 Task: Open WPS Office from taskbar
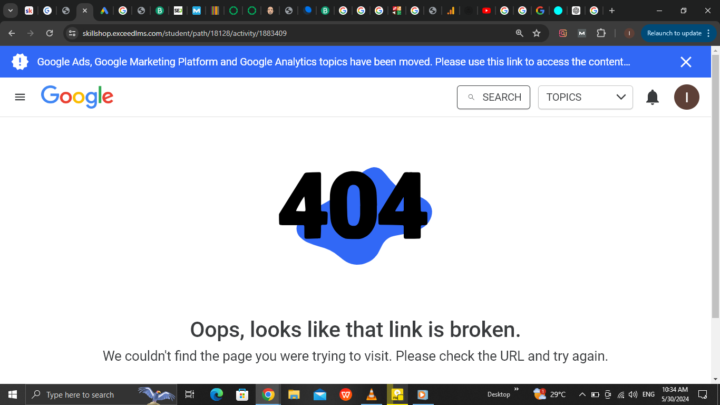coord(346,394)
